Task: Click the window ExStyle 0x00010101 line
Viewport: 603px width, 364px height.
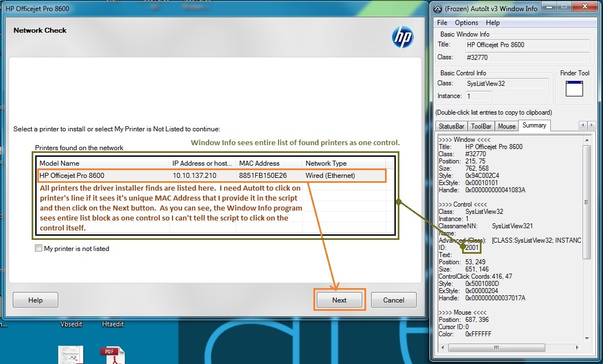Action: click(468, 183)
